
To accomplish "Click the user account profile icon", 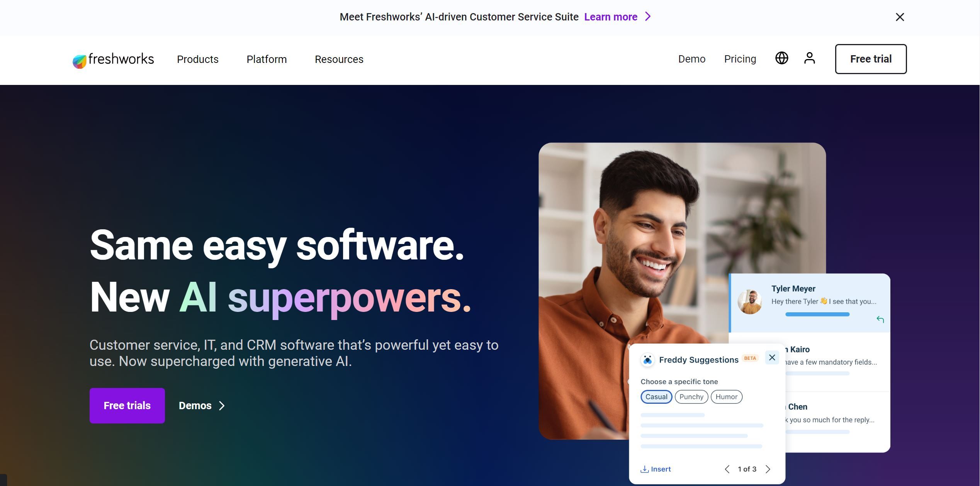I will point(810,58).
